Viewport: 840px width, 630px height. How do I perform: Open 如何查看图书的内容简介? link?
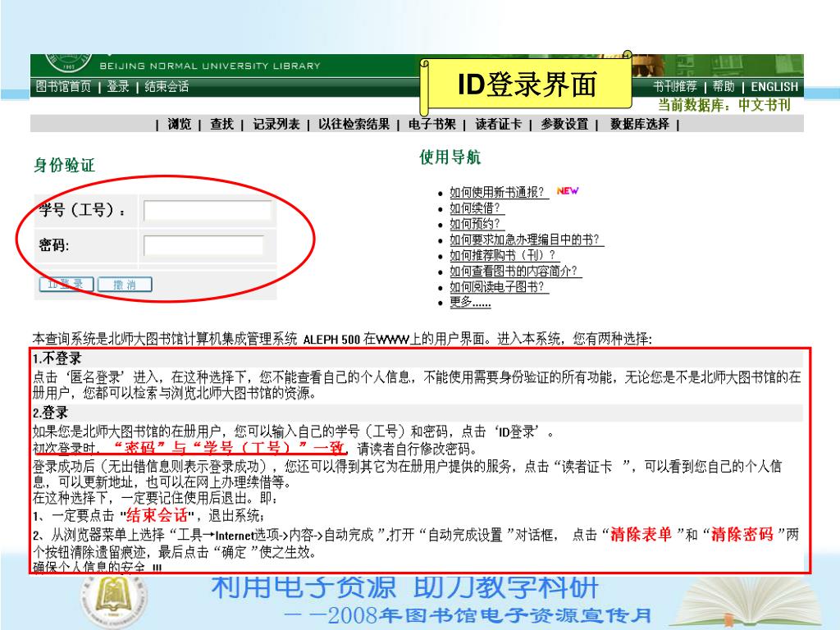tap(515, 271)
